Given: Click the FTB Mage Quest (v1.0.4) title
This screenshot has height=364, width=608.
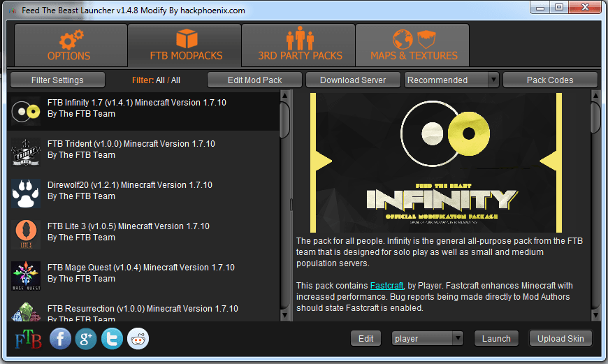Looking at the screenshot, I should pos(140,268).
